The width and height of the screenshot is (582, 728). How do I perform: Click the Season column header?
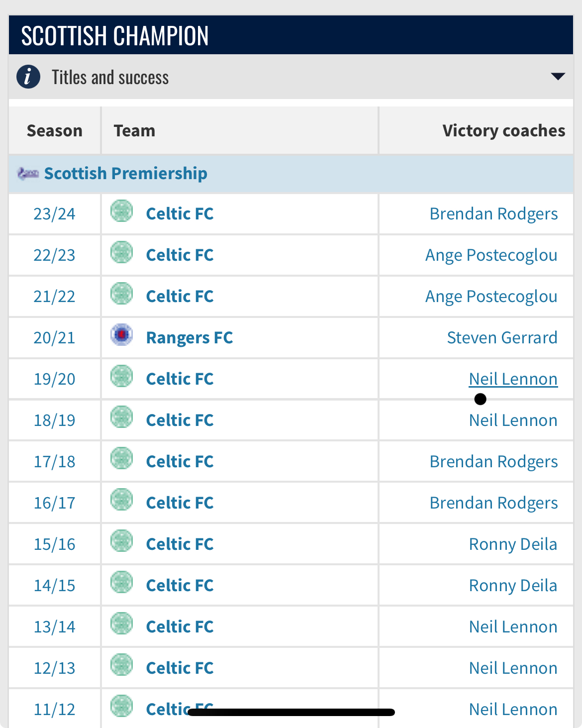coord(54,131)
